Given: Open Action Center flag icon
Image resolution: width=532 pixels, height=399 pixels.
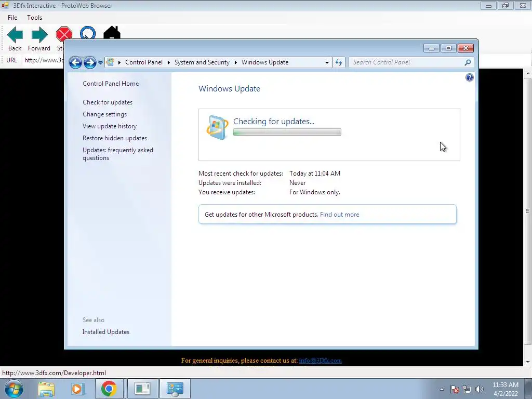Looking at the screenshot, I should [454, 389].
